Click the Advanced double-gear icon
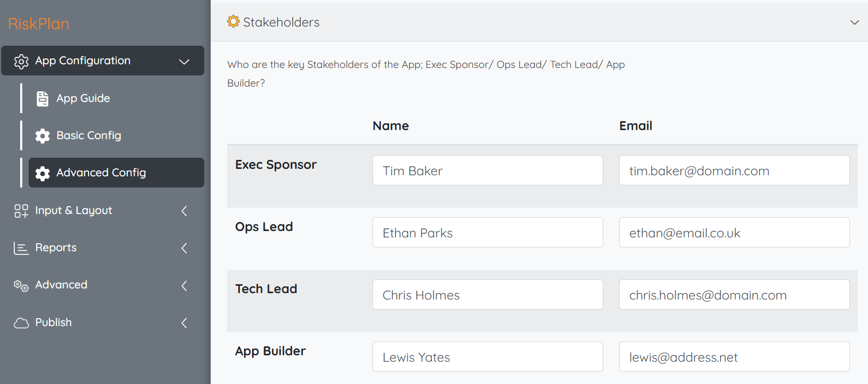 21,286
